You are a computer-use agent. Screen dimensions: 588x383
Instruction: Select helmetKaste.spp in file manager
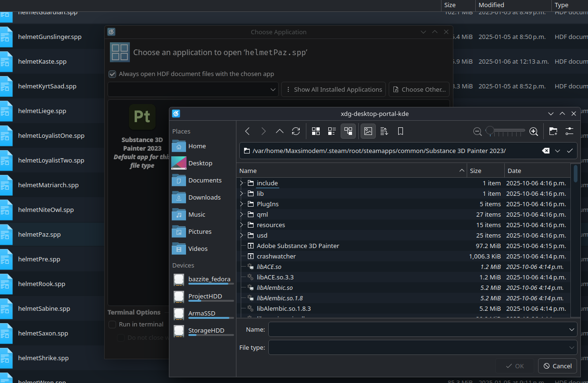tap(42, 61)
